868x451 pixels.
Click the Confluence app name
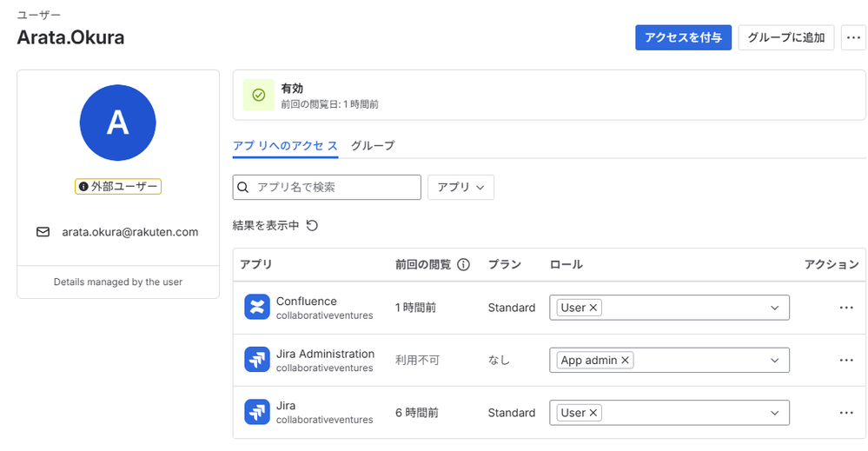coord(306,301)
